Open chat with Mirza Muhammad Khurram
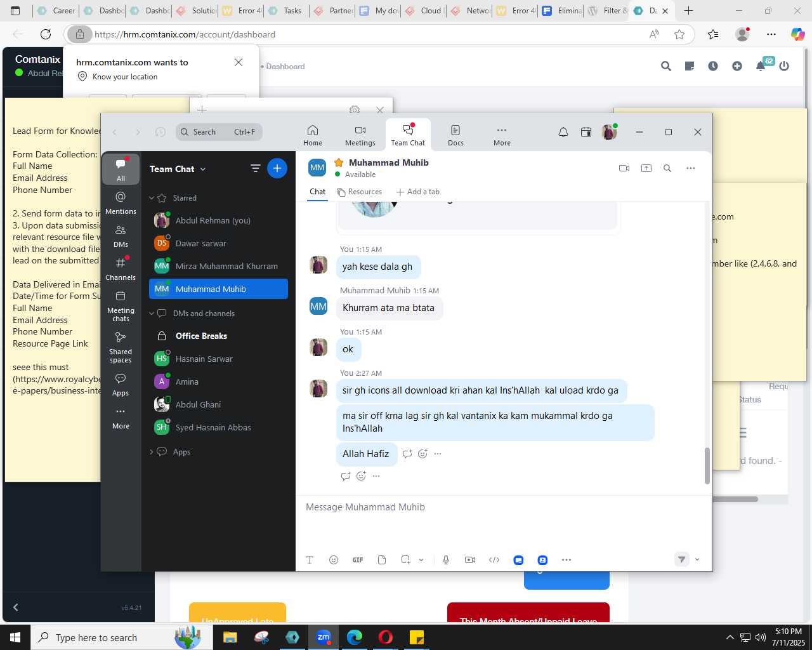Image resolution: width=812 pixels, height=650 pixels. pos(218,266)
